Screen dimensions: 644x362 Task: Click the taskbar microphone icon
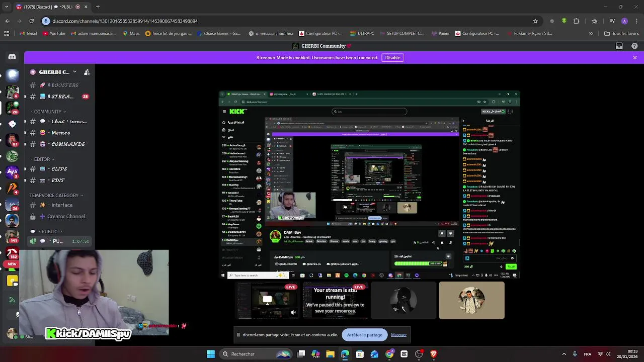pyautogui.click(x=575, y=354)
